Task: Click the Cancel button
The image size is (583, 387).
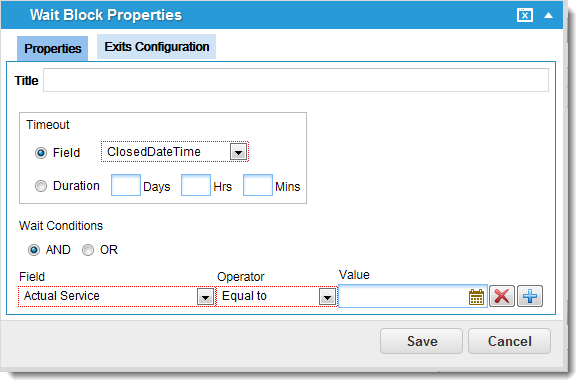Action: [509, 341]
